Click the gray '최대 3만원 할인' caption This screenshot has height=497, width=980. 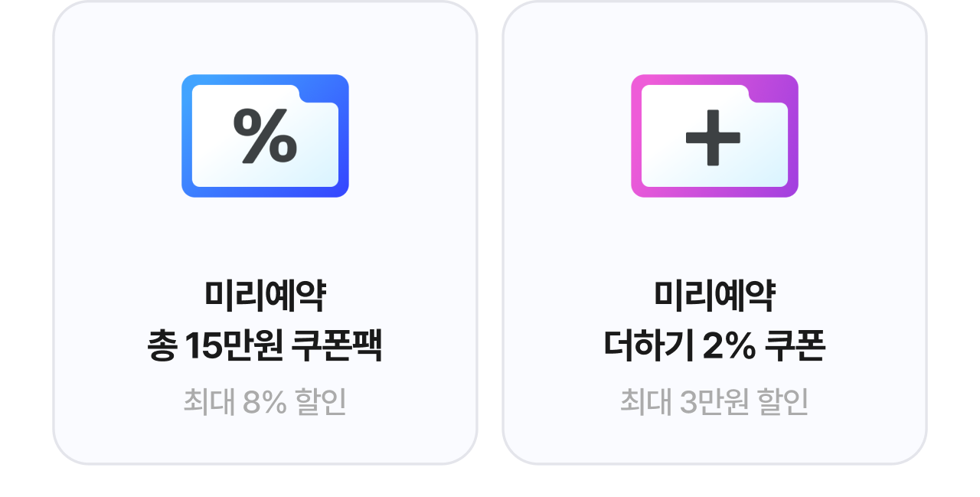tap(714, 402)
